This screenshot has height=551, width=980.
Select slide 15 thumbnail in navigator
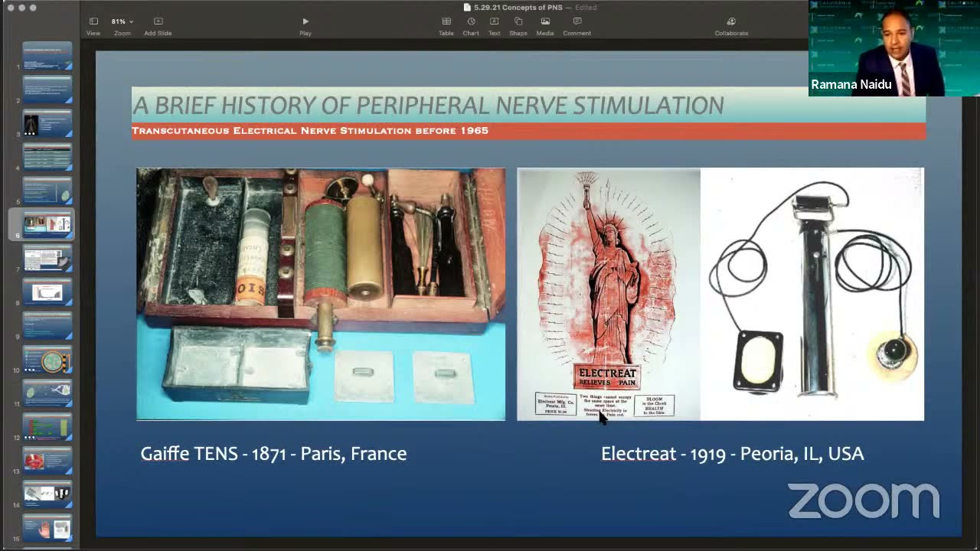point(47,528)
